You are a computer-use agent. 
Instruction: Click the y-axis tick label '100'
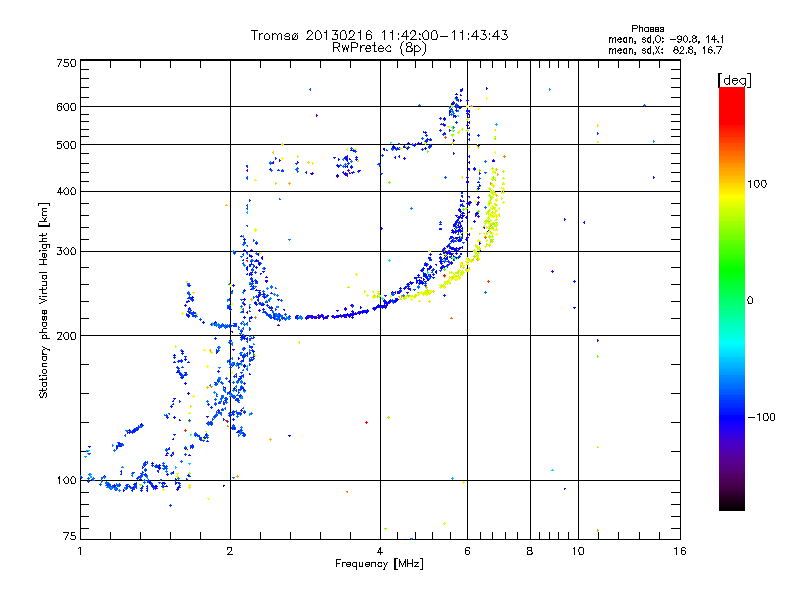[x=66, y=481]
